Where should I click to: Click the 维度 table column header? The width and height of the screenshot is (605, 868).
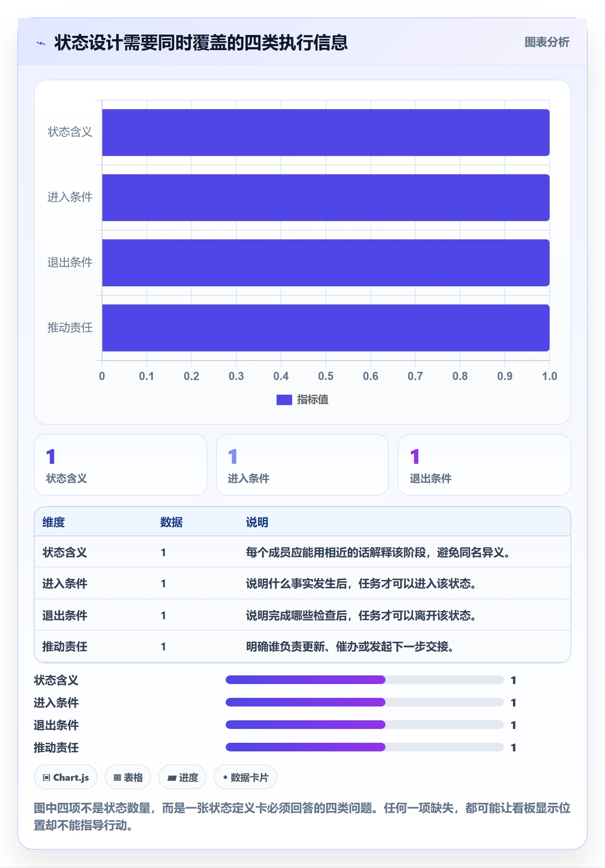(54, 522)
